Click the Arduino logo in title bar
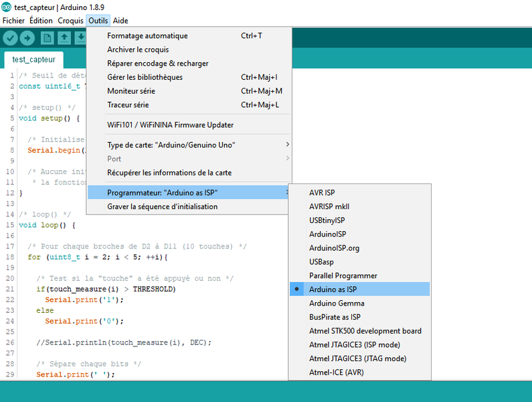Screen dimensions: 532x402 (x=6, y=7)
